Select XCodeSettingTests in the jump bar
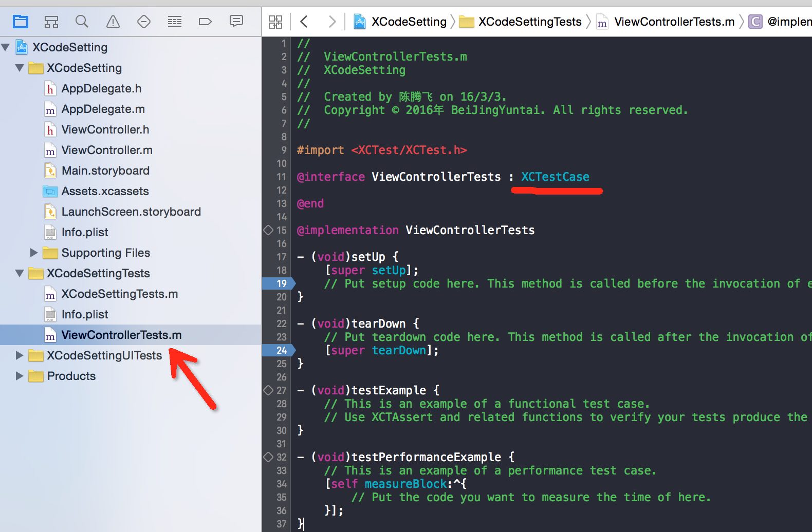Viewport: 812px width, 532px height. point(530,22)
